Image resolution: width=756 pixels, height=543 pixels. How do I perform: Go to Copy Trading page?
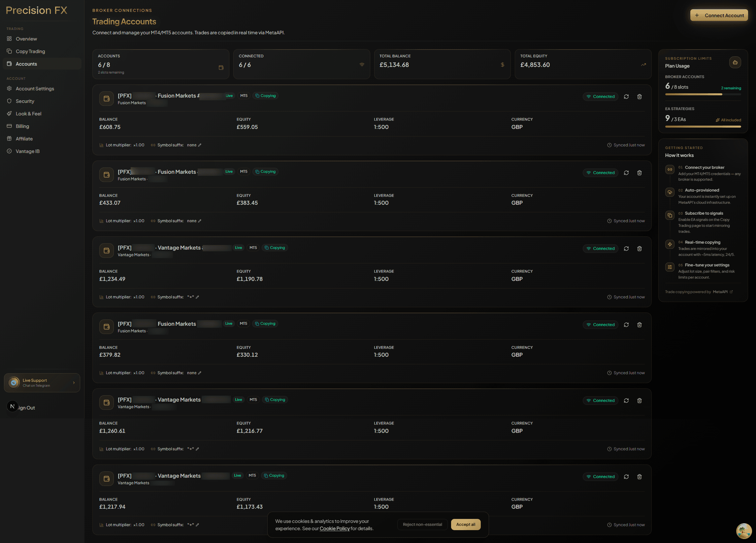click(x=42, y=51)
